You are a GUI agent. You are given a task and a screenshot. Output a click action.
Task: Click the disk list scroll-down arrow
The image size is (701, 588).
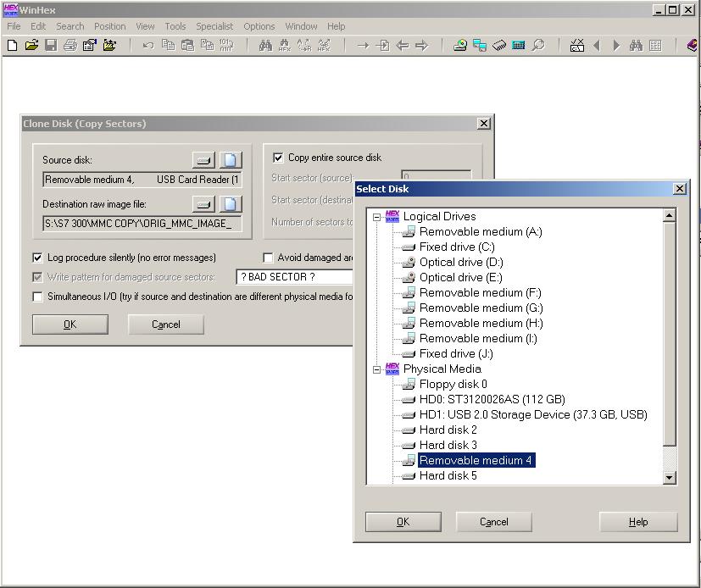tap(670, 477)
